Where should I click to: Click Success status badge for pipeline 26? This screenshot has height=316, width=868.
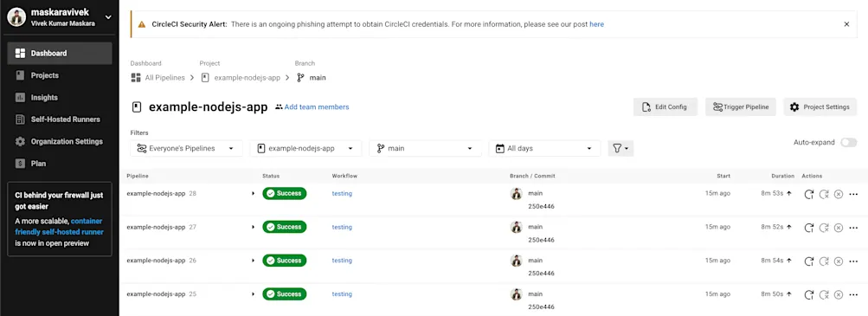tap(285, 261)
